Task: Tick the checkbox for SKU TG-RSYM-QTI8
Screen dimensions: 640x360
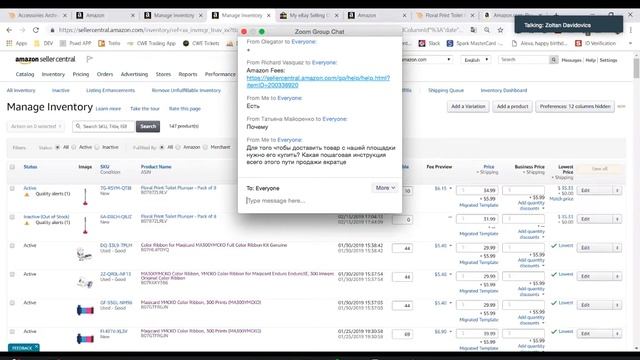Action: 12,189
